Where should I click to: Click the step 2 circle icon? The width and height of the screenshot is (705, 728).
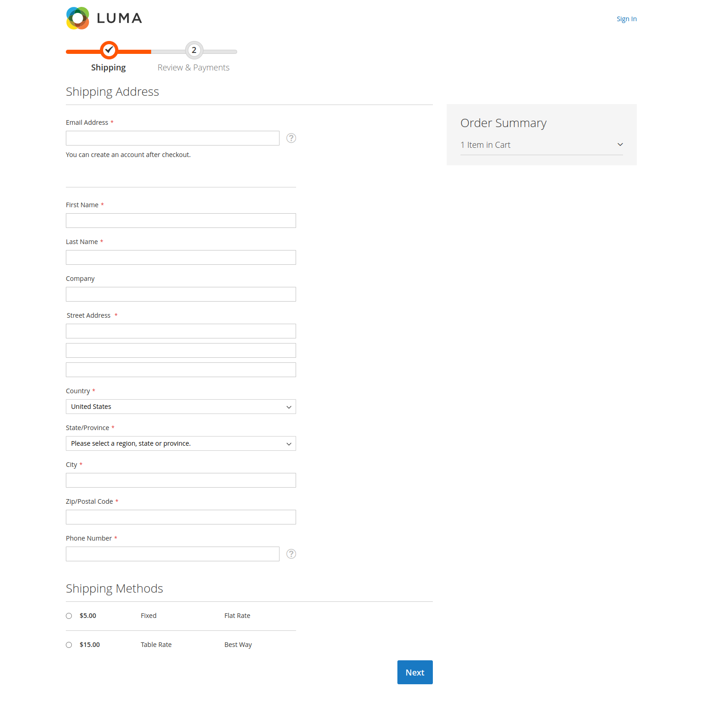click(x=194, y=50)
